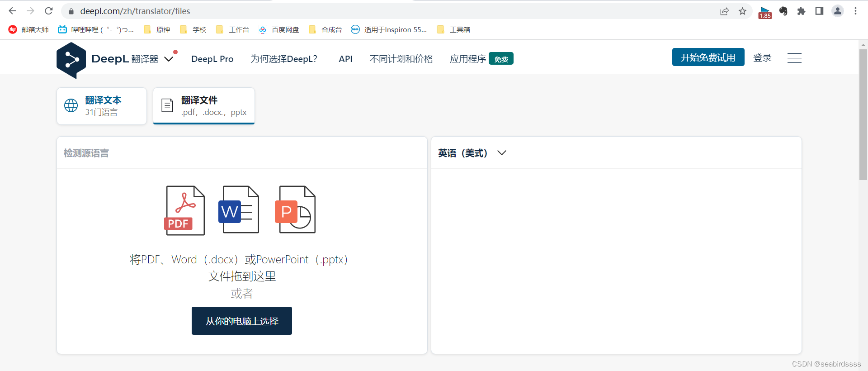Image resolution: width=868 pixels, height=371 pixels.
Task: Open the extension with red 1.85 badge
Action: click(x=765, y=12)
